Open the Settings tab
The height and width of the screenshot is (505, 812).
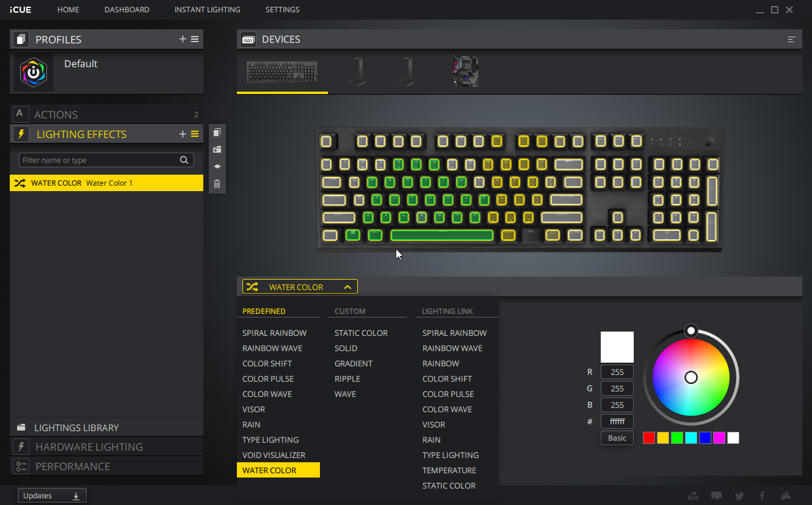pyautogui.click(x=282, y=10)
